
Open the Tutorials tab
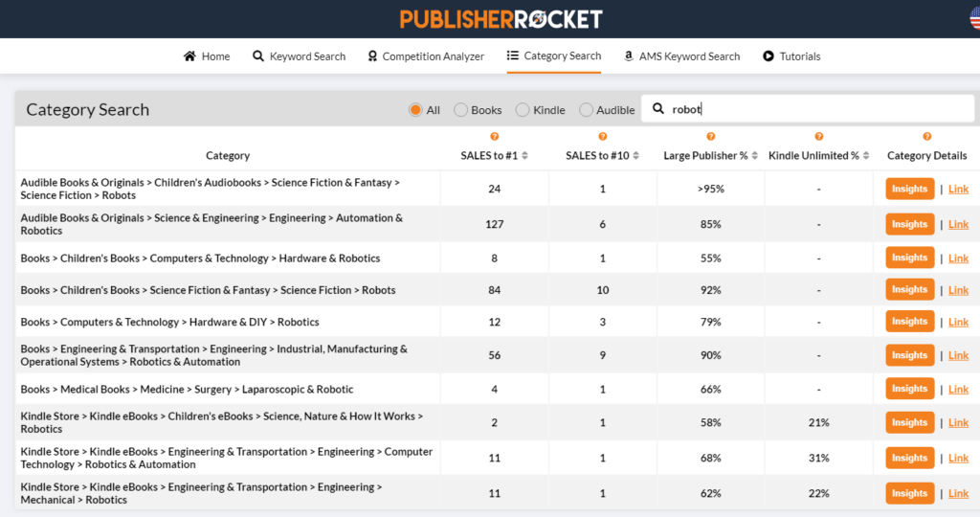click(x=791, y=56)
